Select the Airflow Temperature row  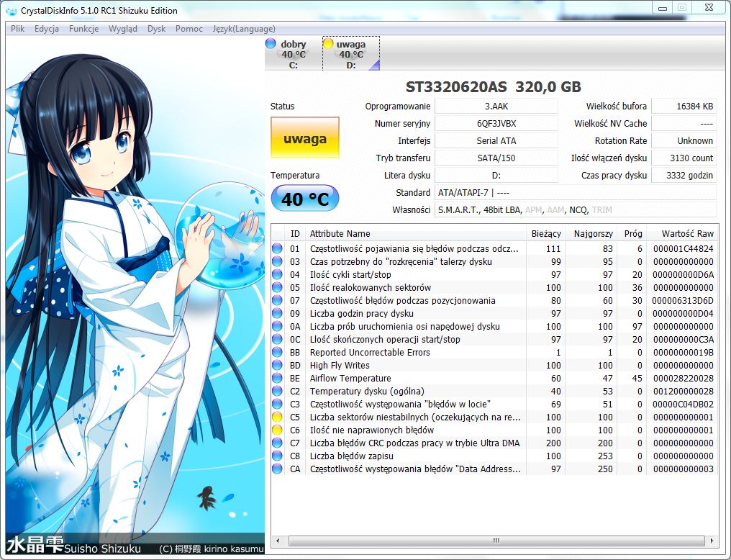point(494,378)
